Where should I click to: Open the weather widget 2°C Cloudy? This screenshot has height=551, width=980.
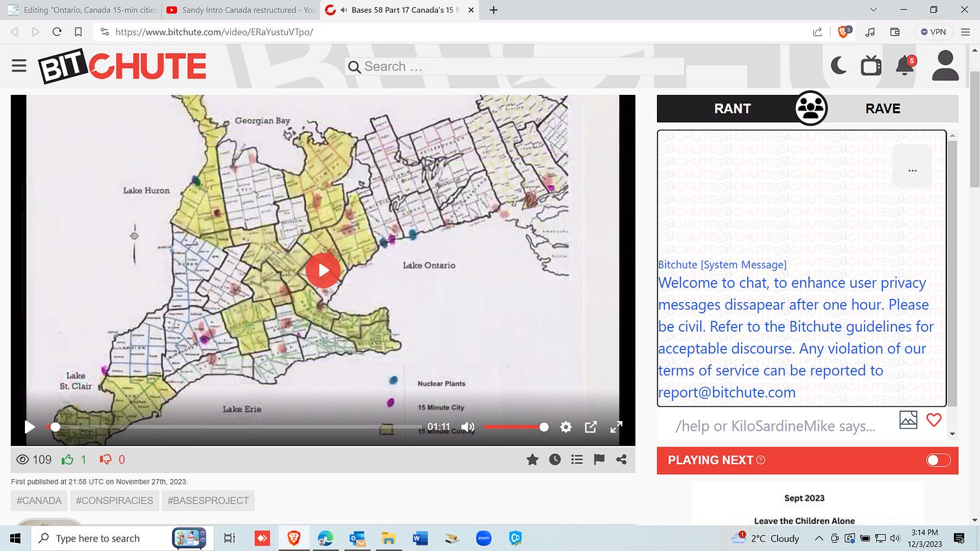pos(765,538)
